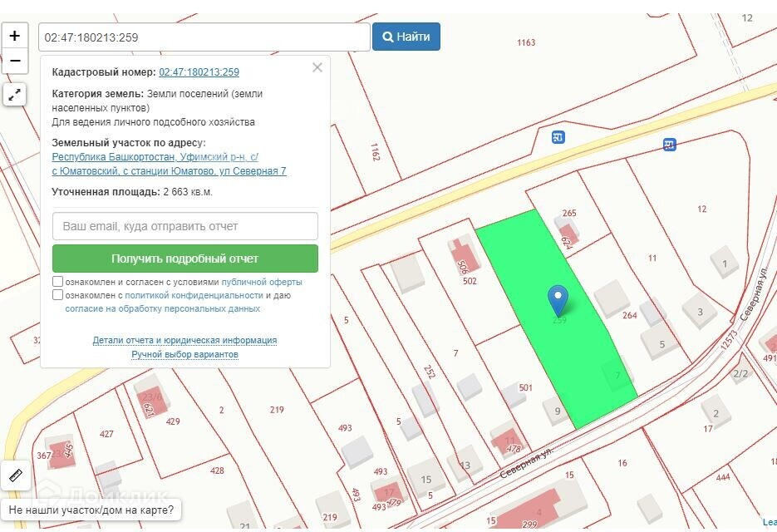The width and height of the screenshot is (777, 532).
Task: Open политикой конфиденциальности link
Action: (194, 295)
